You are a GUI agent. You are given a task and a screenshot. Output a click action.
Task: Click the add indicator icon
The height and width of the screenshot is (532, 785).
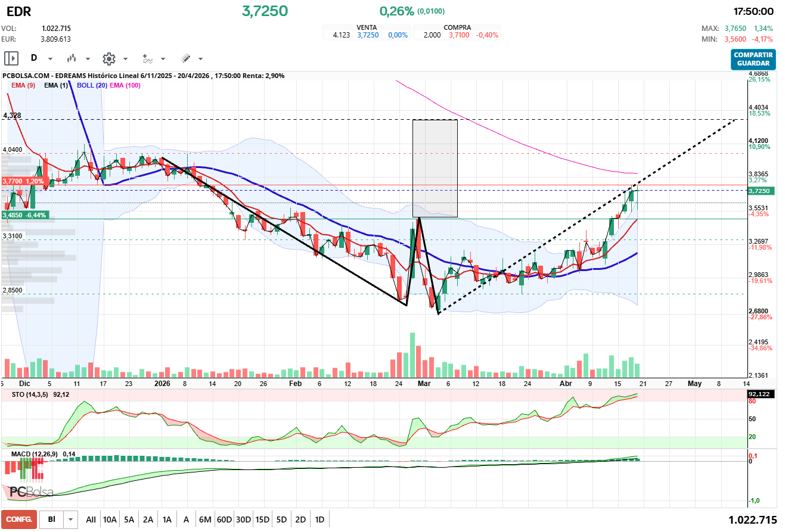[x=147, y=58]
